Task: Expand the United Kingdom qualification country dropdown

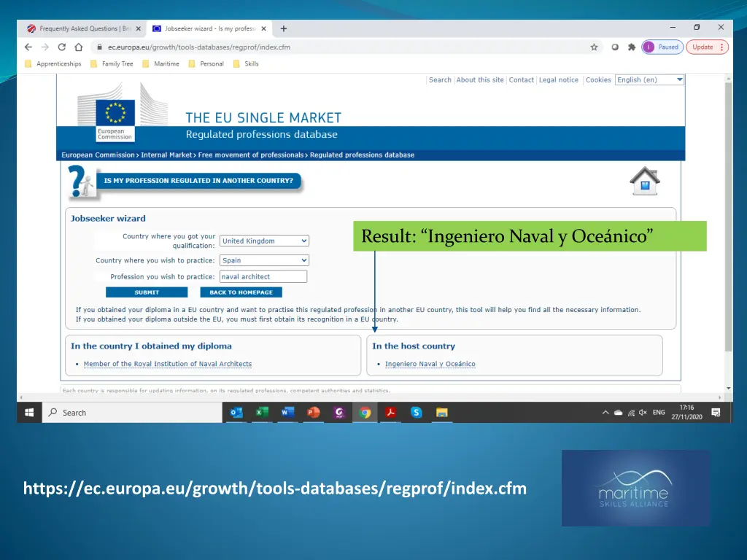Action: click(x=264, y=241)
